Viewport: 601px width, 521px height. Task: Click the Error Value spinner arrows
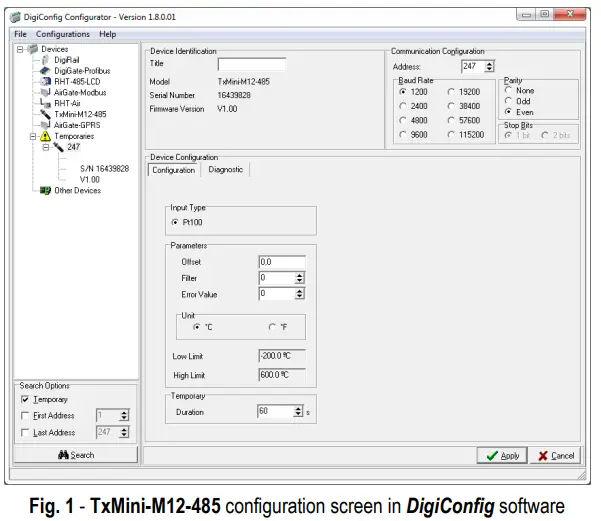tap(299, 294)
